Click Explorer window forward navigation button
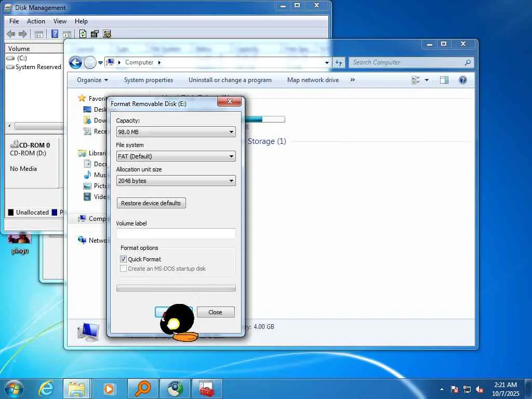 coord(90,62)
